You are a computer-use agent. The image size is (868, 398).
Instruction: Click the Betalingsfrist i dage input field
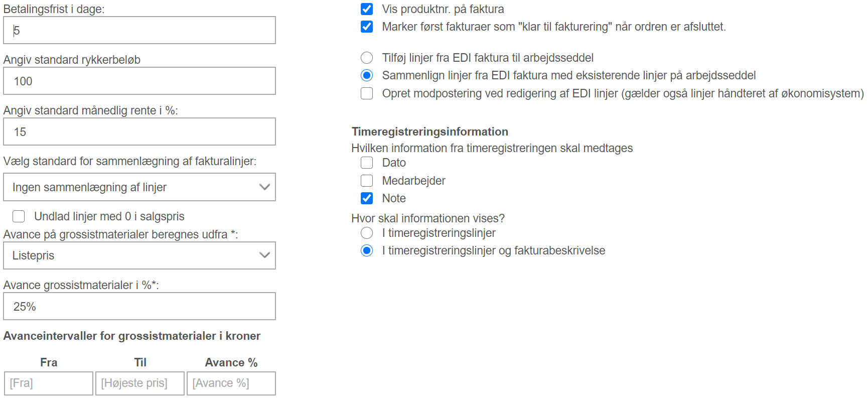(139, 30)
